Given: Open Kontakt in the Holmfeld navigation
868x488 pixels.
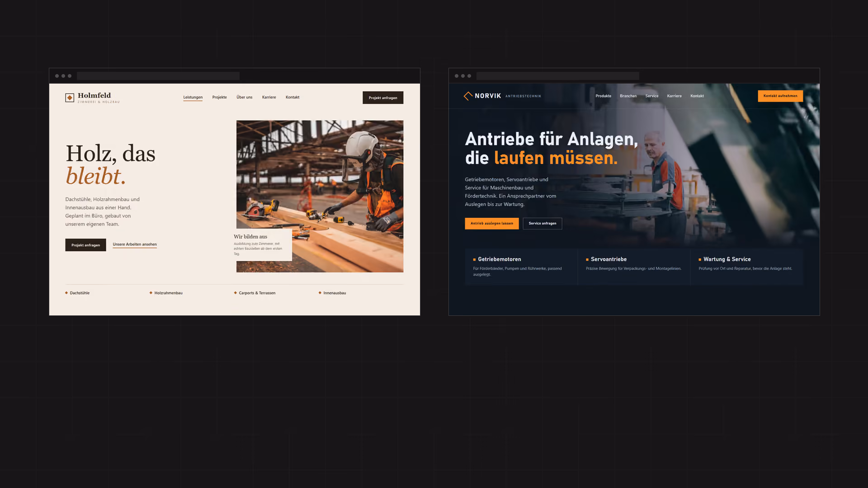Looking at the screenshot, I should (292, 97).
